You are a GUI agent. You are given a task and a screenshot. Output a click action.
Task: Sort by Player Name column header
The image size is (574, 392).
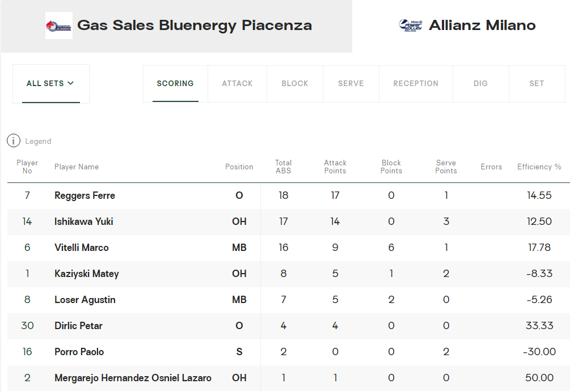tap(77, 167)
